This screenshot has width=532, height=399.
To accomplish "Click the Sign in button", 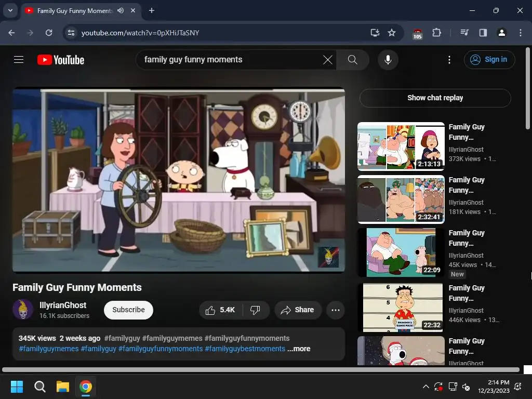I will [489, 60].
